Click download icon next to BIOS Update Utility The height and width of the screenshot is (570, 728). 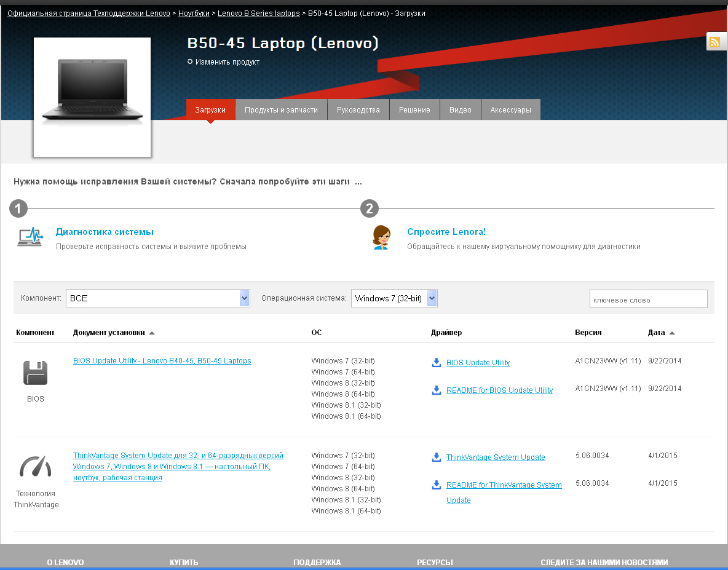437,363
